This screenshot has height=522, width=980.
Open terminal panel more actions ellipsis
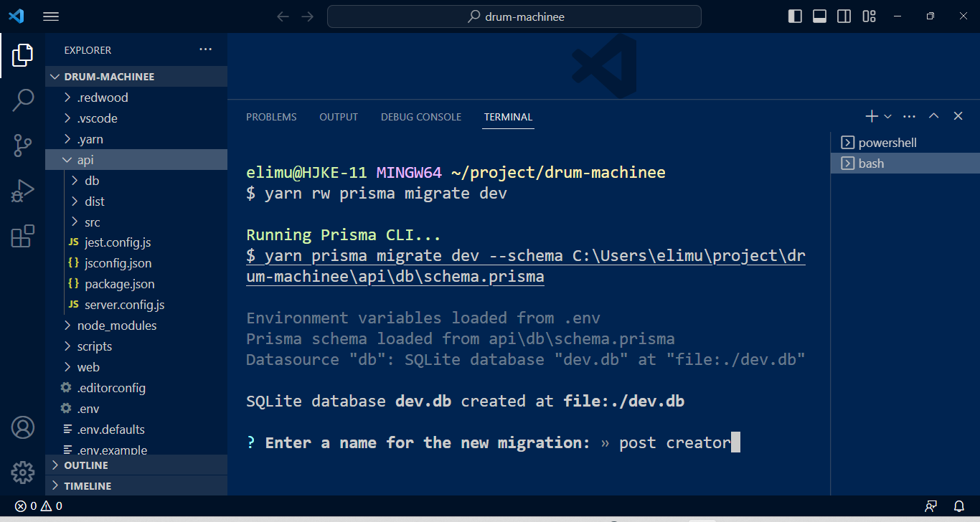pyautogui.click(x=910, y=116)
